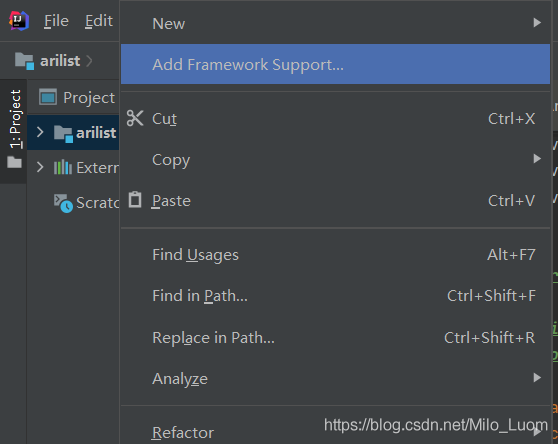The width and height of the screenshot is (558, 444).
Task: Open the Edit menu
Action: click(99, 21)
